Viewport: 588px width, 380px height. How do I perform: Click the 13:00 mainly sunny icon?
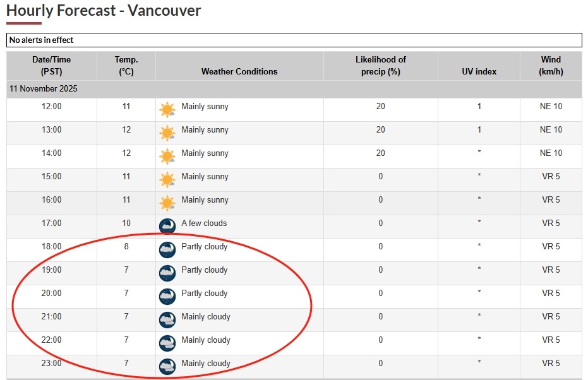(x=167, y=133)
